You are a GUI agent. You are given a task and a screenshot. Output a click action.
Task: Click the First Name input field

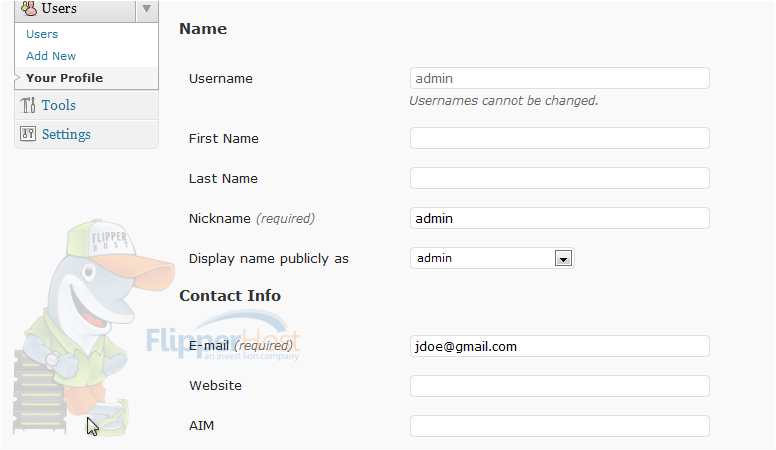coord(560,138)
